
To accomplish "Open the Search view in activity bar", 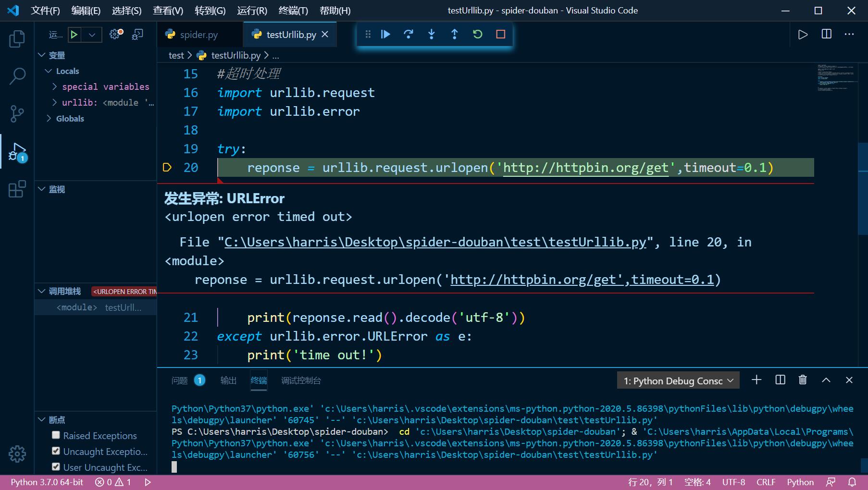I will (17, 76).
